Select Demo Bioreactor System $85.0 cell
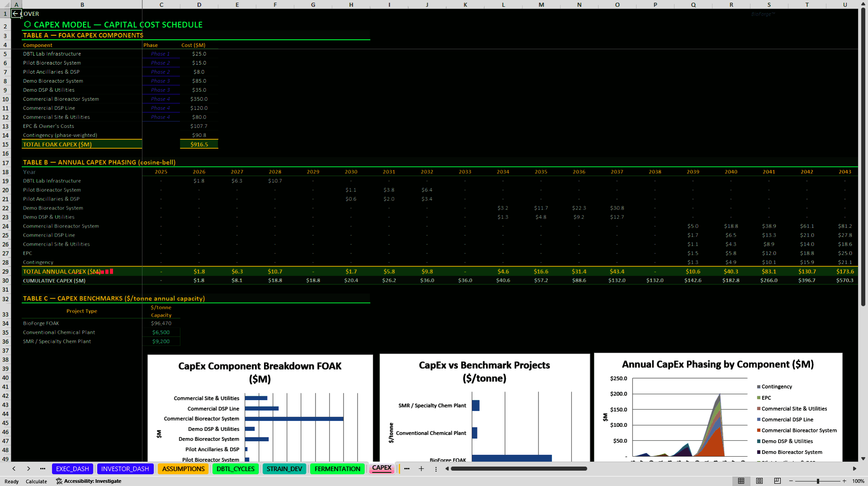The height and width of the screenshot is (486, 868). (x=199, y=81)
